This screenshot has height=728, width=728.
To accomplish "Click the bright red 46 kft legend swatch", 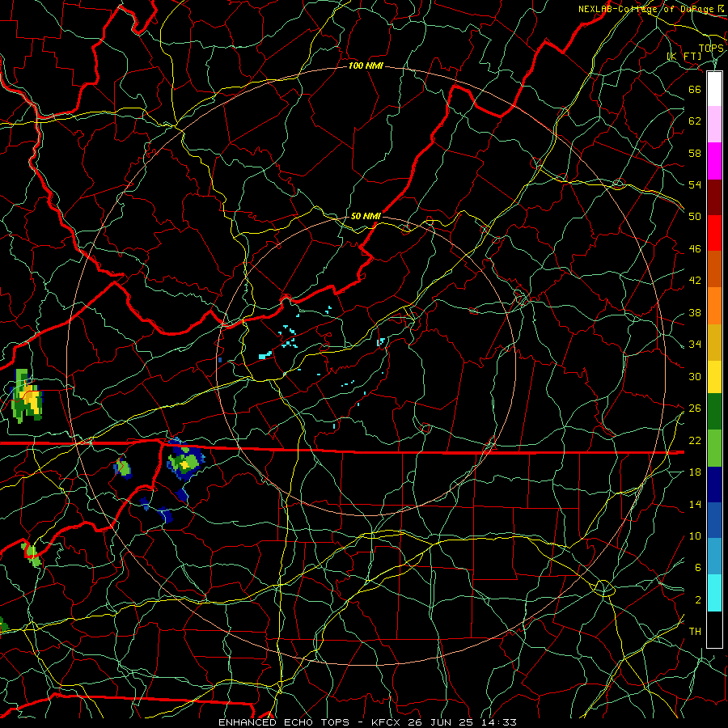I will [x=714, y=233].
